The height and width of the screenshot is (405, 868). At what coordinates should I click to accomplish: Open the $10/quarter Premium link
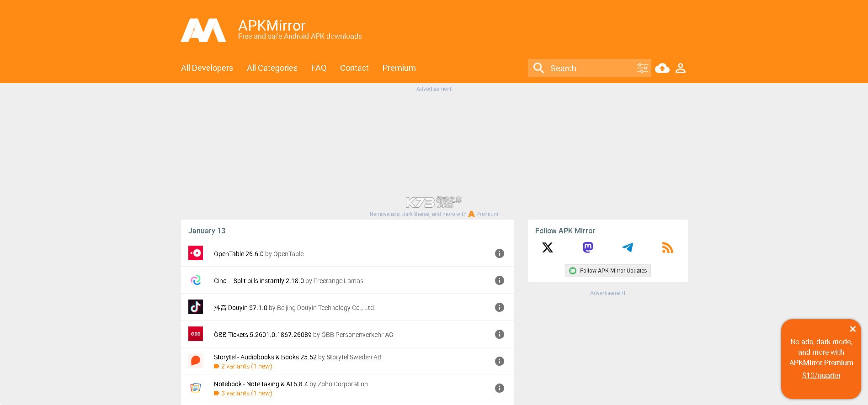(x=821, y=375)
